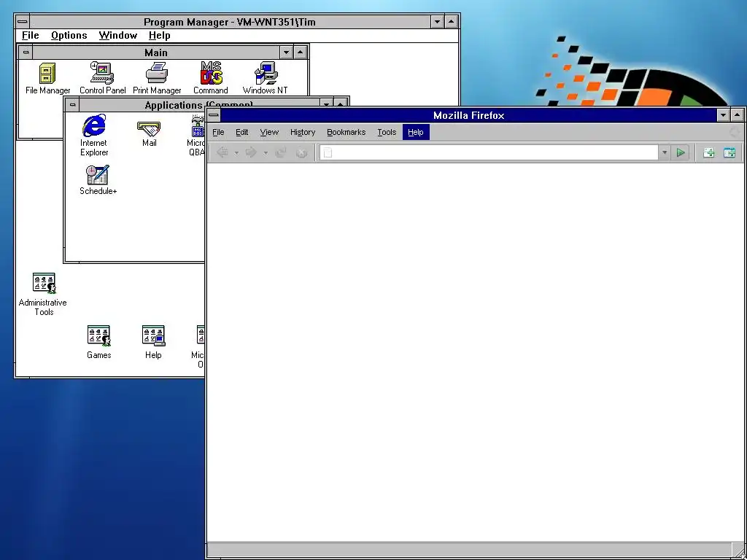Open the Forward history dropdown arrow
This screenshot has width=747, height=560.
pyautogui.click(x=266, y=153)
